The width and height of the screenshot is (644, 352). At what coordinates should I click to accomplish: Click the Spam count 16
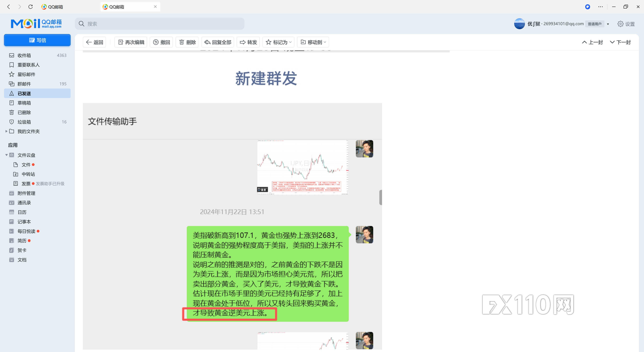coord(64,122)
